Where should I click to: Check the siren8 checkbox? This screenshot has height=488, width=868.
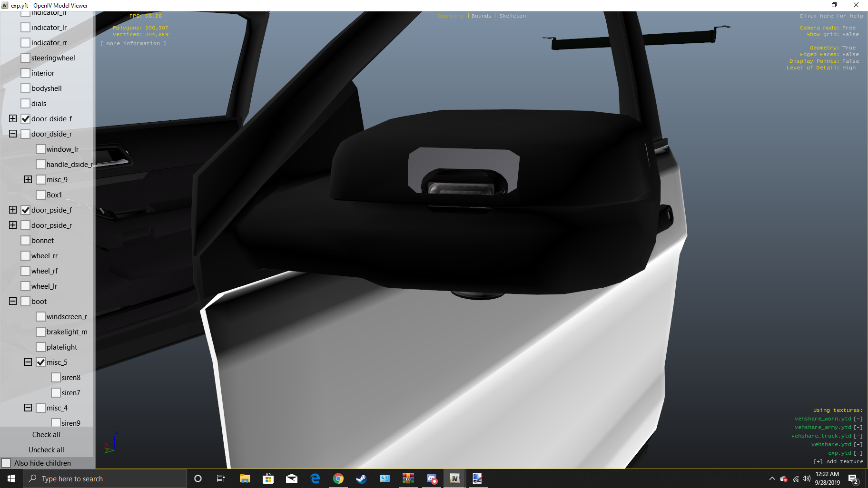56,378
